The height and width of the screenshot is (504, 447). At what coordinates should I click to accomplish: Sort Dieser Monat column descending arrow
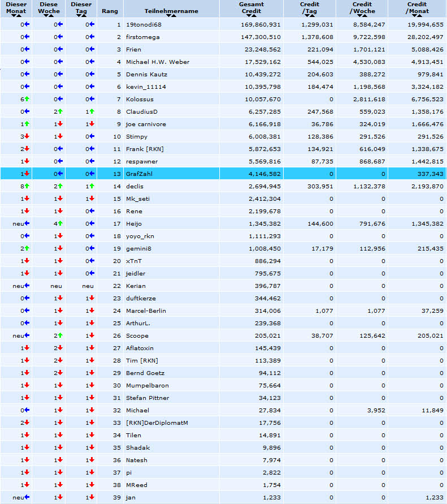tap(14, 15)
